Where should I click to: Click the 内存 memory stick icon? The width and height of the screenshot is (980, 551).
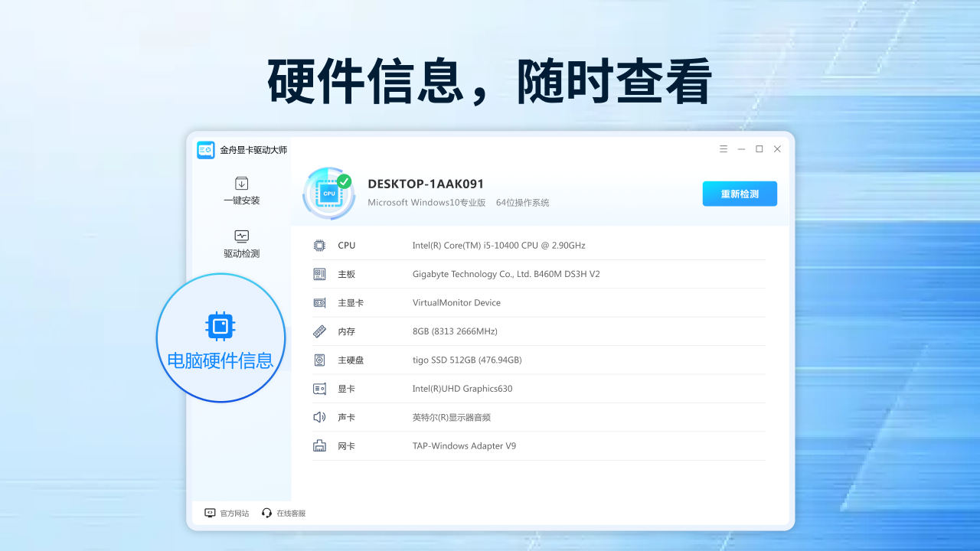point(319,331)
